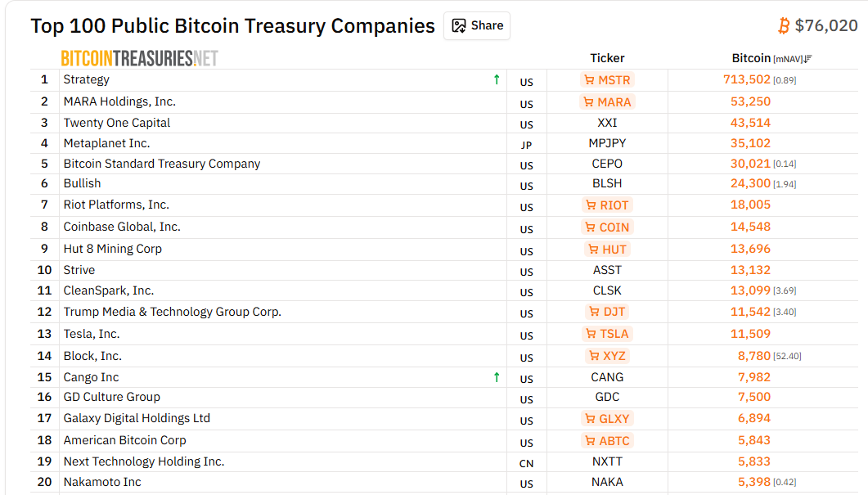The width and height of the screenshot is (868, 495).
Task: Click the green up arrow beside Cango Inc
Action: [x=497, y=377]
